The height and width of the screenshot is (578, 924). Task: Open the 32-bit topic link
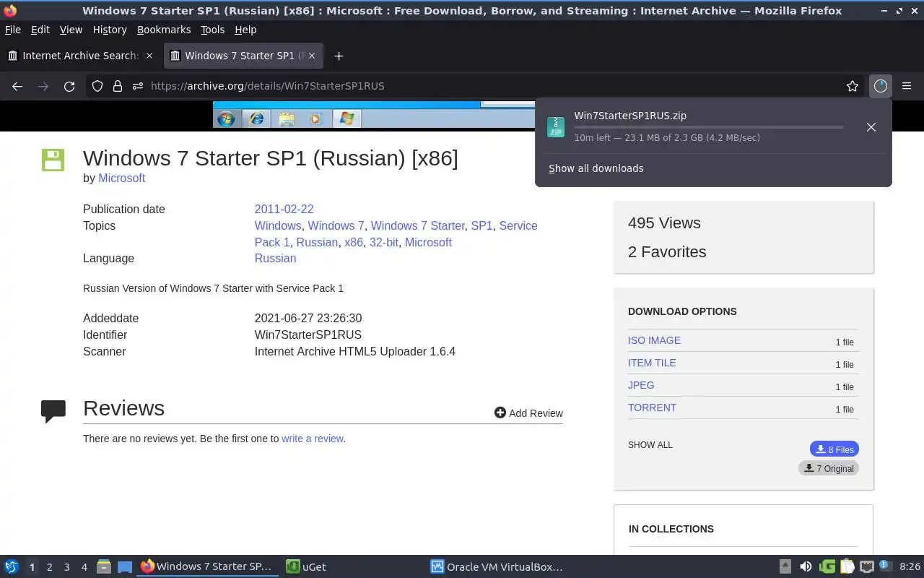point(384,242)
